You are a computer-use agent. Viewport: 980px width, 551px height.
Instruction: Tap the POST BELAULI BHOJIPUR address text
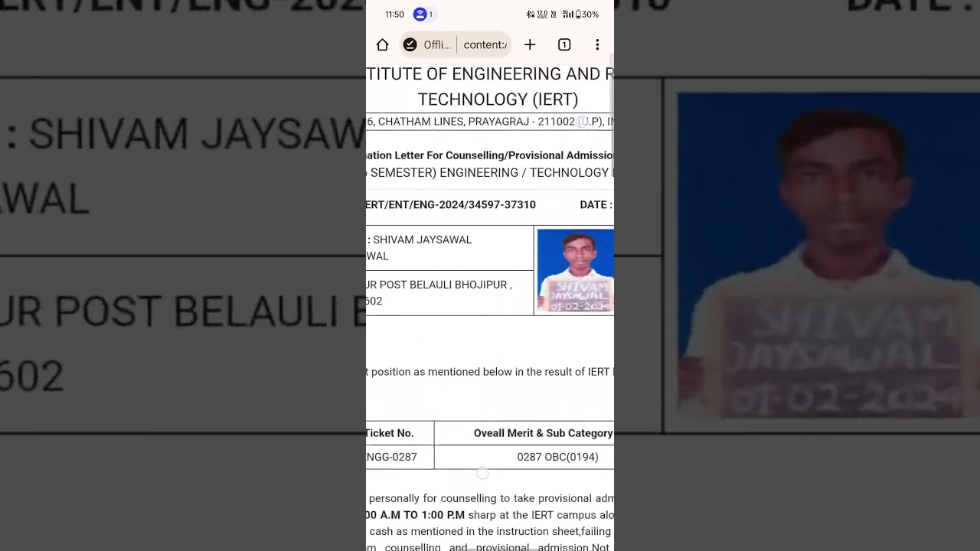[x=439, y=285]
